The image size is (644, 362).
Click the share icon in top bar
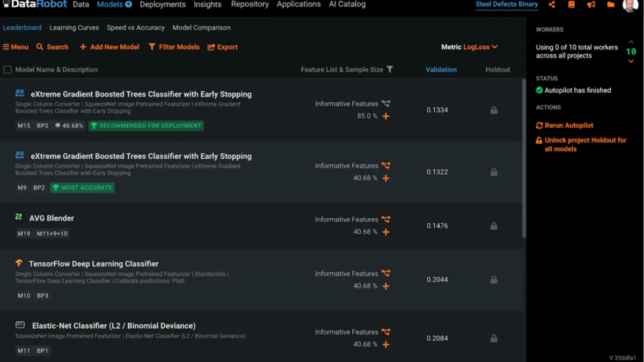click(552, 5)
